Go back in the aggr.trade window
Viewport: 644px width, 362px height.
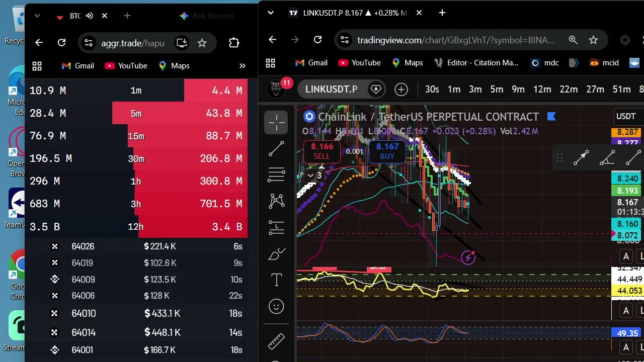tap(39, 43)
